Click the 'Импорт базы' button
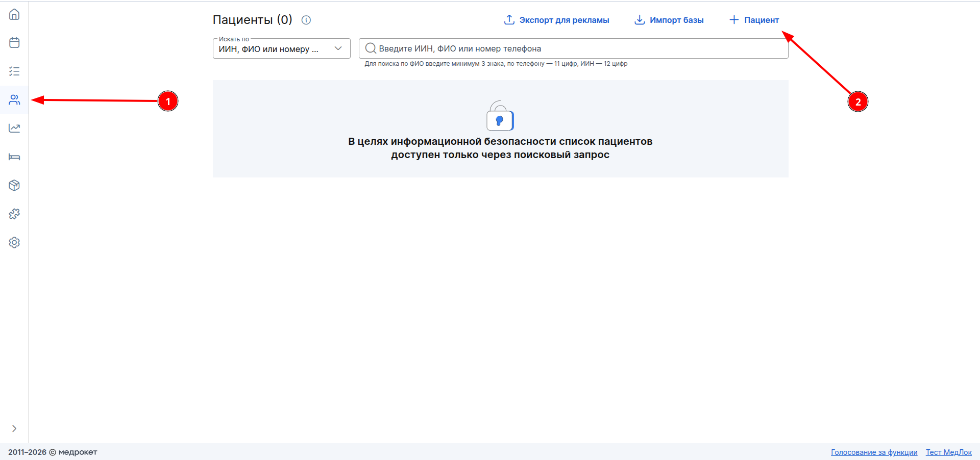 [669, 20]
